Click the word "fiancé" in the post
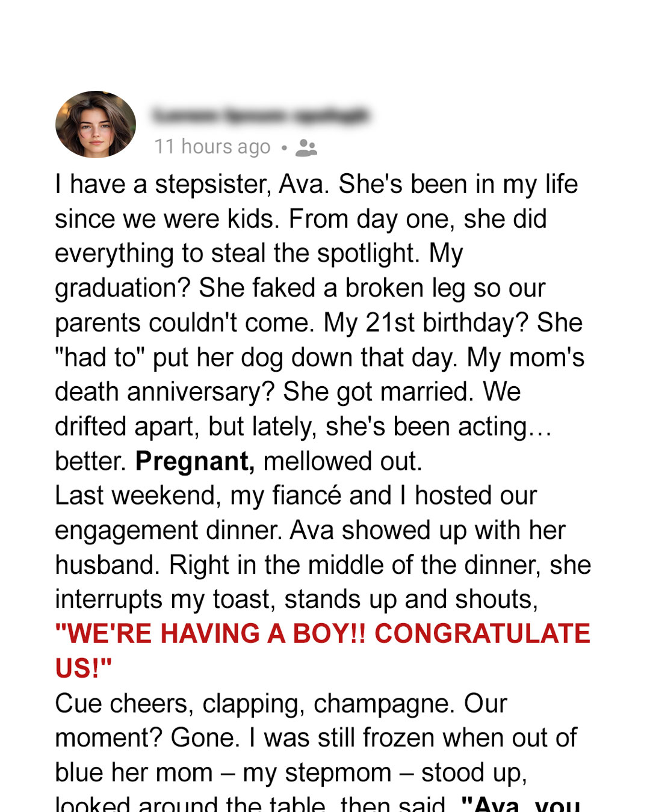 coord(307,496)
